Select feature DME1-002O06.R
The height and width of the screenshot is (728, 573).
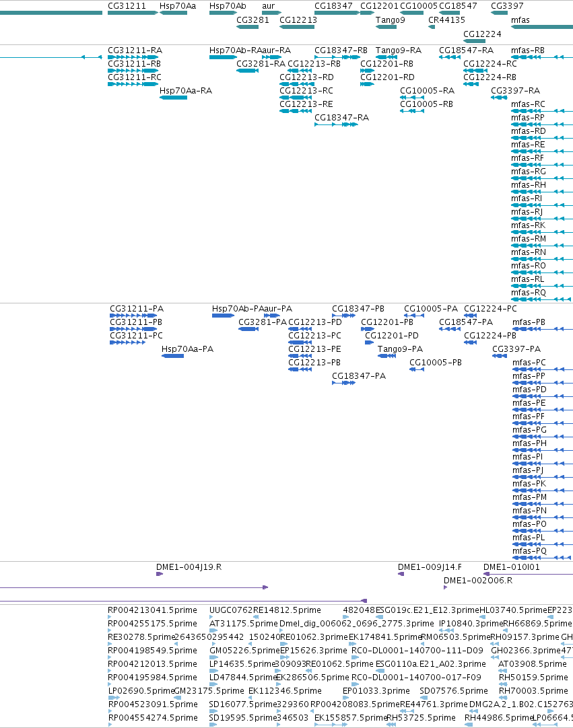[478, 581]
